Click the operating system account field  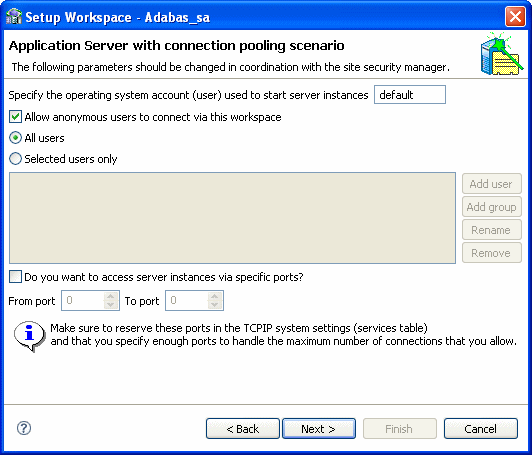(410, 95)
